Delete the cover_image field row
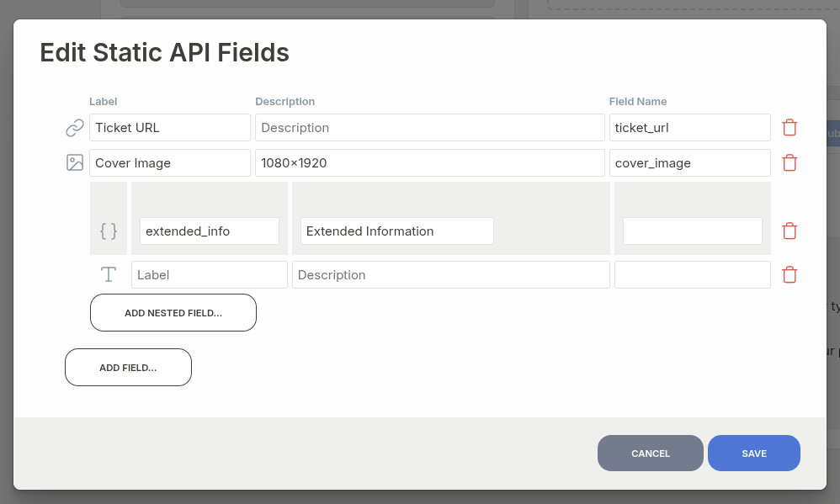 click(789, 162)
